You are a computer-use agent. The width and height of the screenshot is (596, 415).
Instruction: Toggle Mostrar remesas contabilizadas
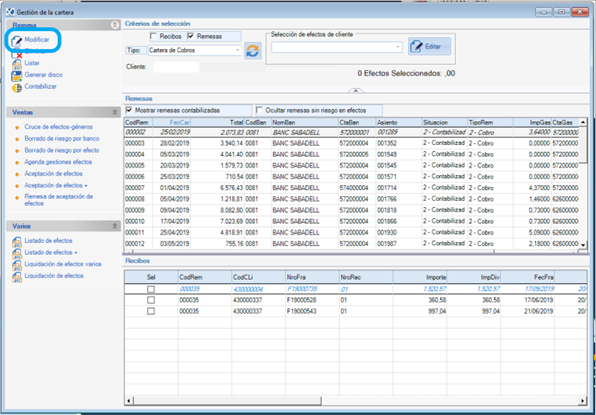coord(129,110)
